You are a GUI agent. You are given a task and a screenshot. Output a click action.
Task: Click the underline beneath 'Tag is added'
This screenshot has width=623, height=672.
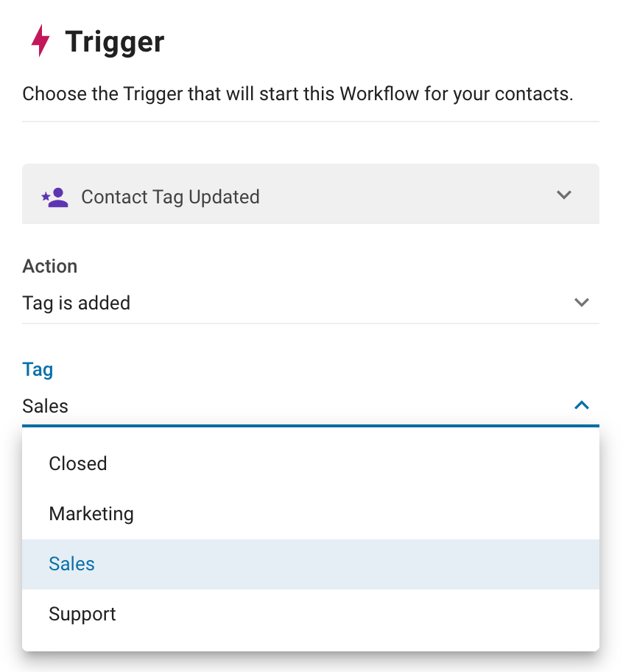pyautogui.click(x=311, y=323)
